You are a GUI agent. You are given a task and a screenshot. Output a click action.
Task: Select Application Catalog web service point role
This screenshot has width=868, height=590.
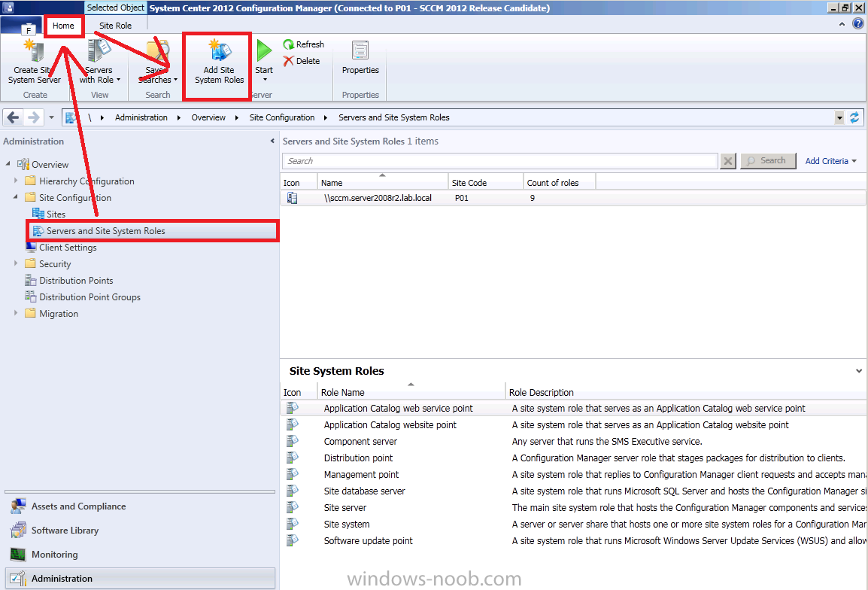pyautogui.click(x=573, y=409)
